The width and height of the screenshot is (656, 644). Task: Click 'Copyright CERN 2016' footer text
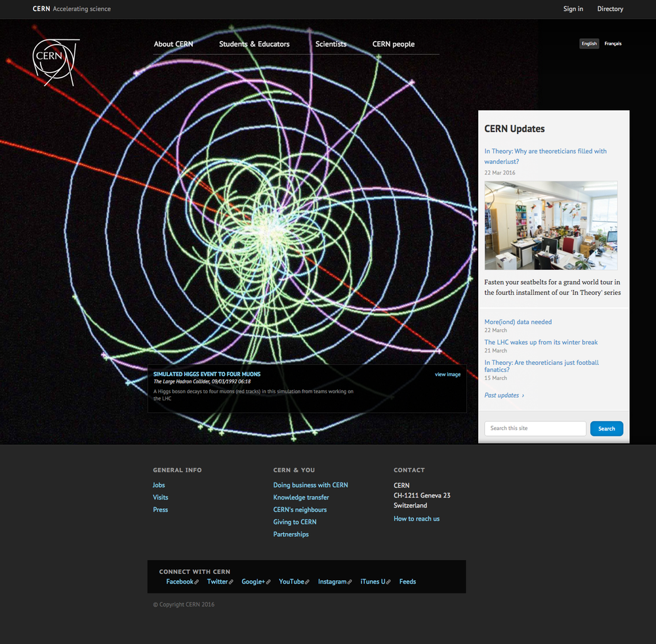(x=184, y=604)
